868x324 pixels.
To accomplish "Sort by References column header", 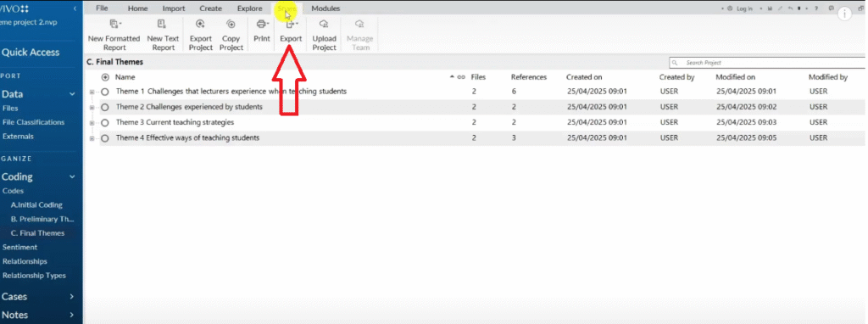I will pyautogui.click(x=529, y=77).
